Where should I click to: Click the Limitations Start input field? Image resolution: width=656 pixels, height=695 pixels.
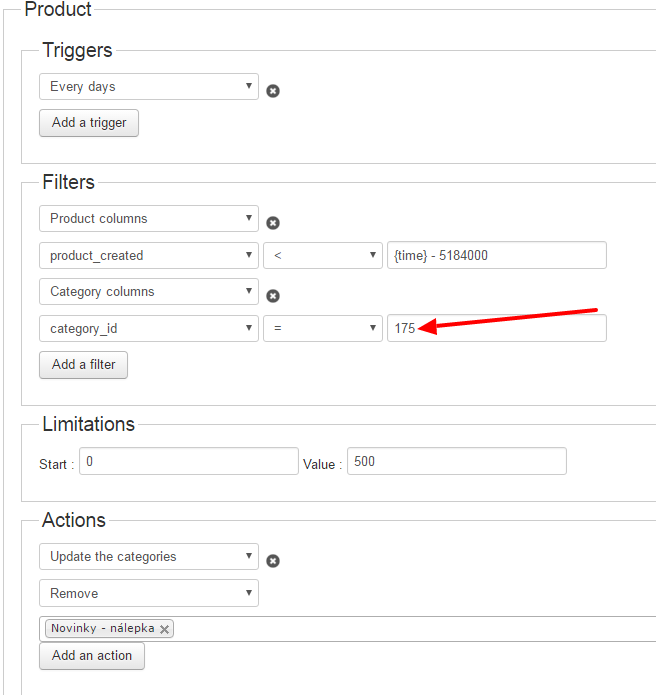point(188,462)
